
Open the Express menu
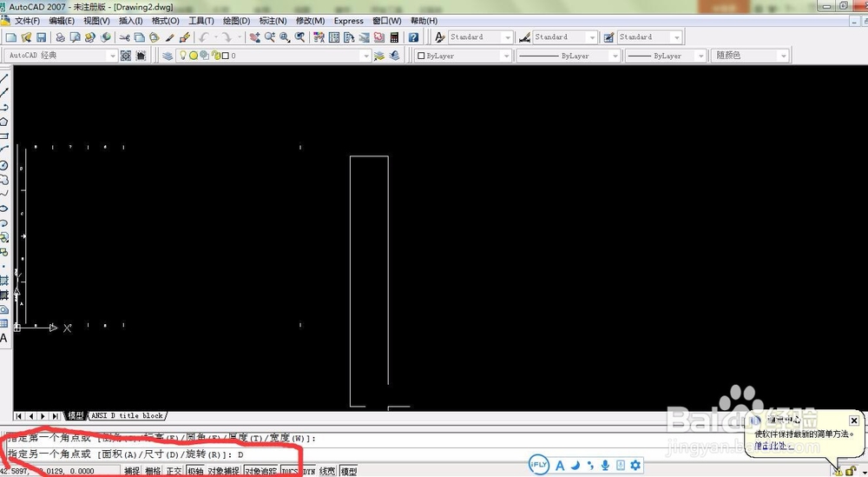click(x=349, y=21)
